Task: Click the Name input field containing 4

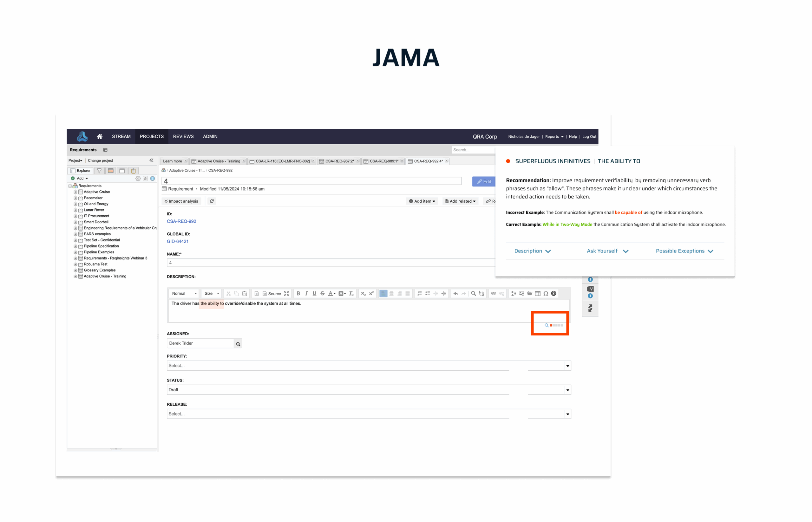Action: tap(331, 263)
